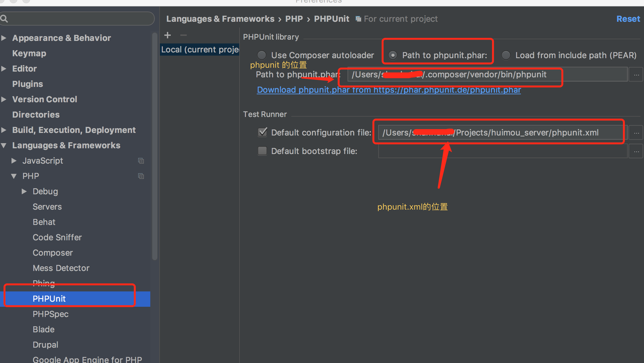This screenshot has height=363, width=644.
Task: Expand the Debug node arrow
Action: pyautogui.click(x=24, y=191)
